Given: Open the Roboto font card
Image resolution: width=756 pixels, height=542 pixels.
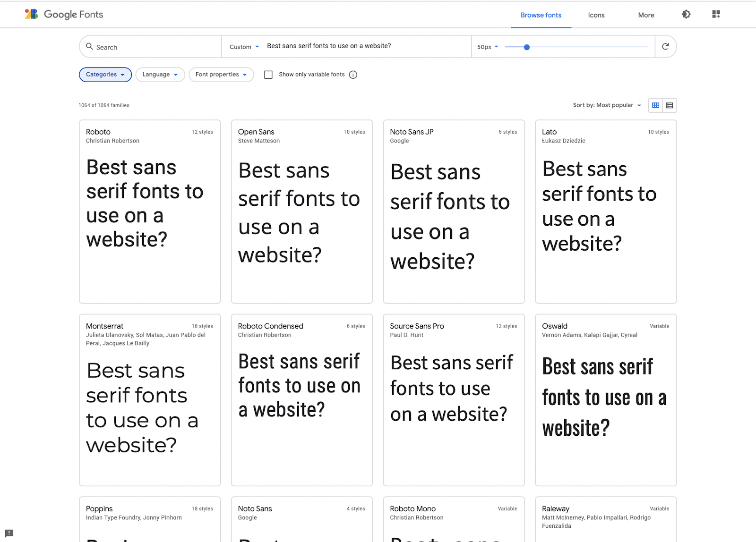Looking at the screenshot, I should pyautogui.click(x=150, y=212).
